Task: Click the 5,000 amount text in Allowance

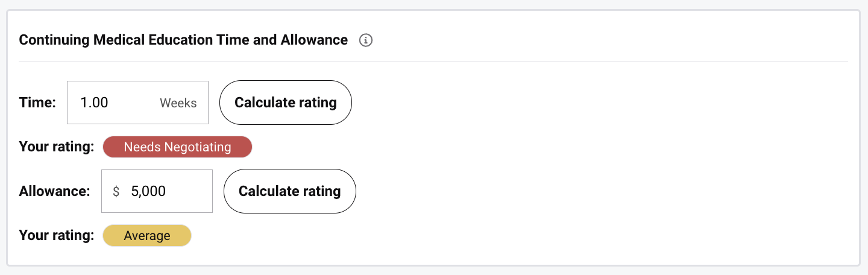Action: pos(148,191)
